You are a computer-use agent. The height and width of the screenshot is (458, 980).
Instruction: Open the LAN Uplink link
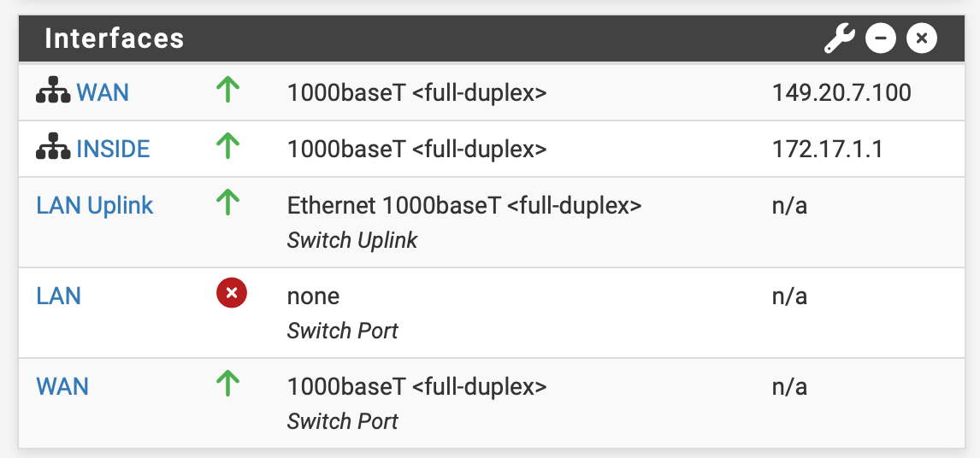95,205
